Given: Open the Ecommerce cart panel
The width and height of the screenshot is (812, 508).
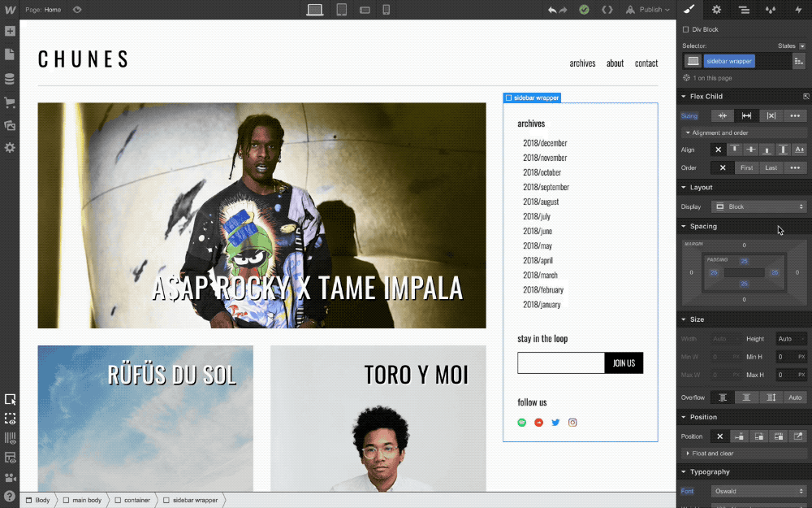Looking at the screenshot, I should (10, 102).
